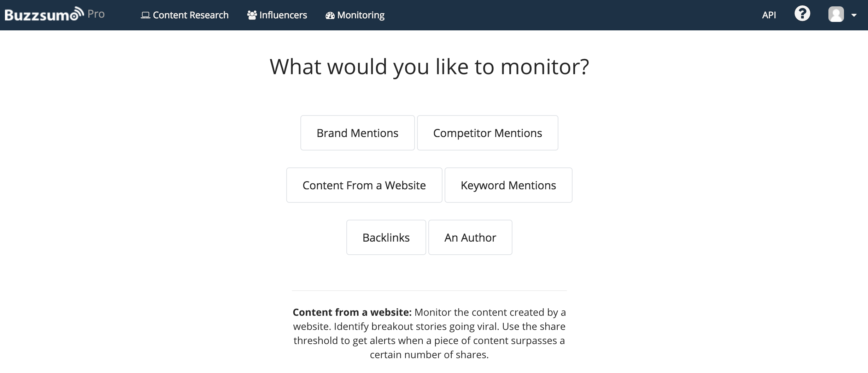Image resolution: width=868 pixels, height=373 pixels.
Task: Open help via question mark icon
Action: [802, 14]
